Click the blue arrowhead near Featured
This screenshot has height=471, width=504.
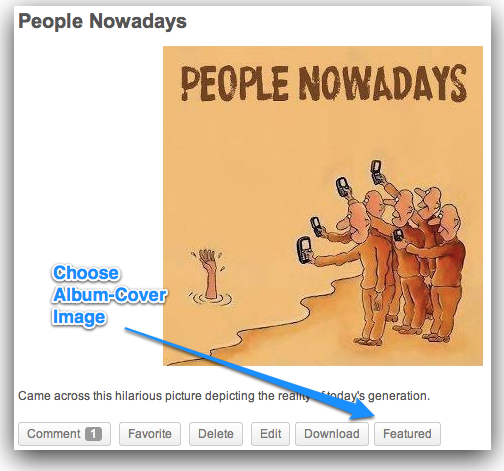pos(362,408)
